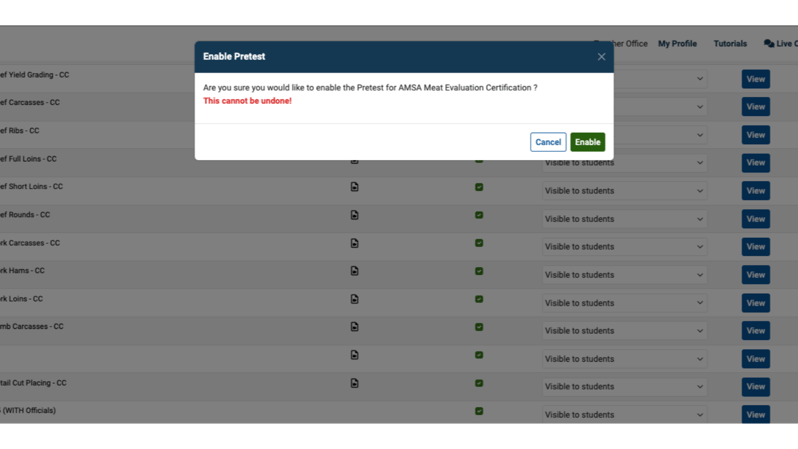The width and height of the screenshot is (798, 449).
Task: Open visibility dropdown for Beef Short Loins - CC
Action: pos(624,191)
